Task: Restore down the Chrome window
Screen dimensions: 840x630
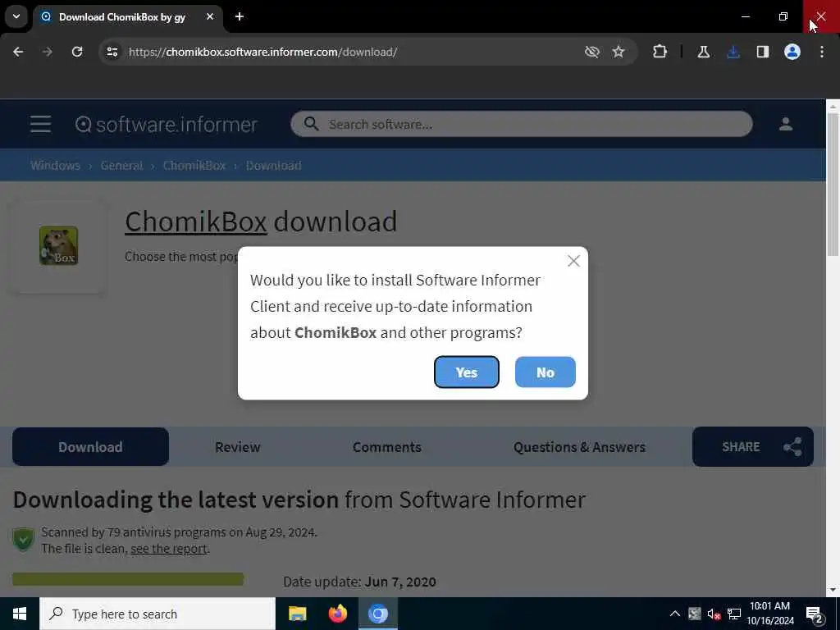Action: pos(783,16)
